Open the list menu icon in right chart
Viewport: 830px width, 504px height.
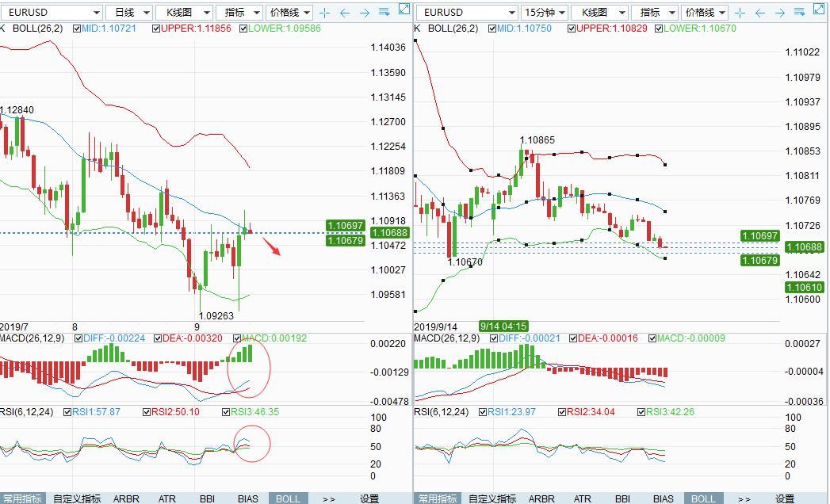(x=799, y=13)
